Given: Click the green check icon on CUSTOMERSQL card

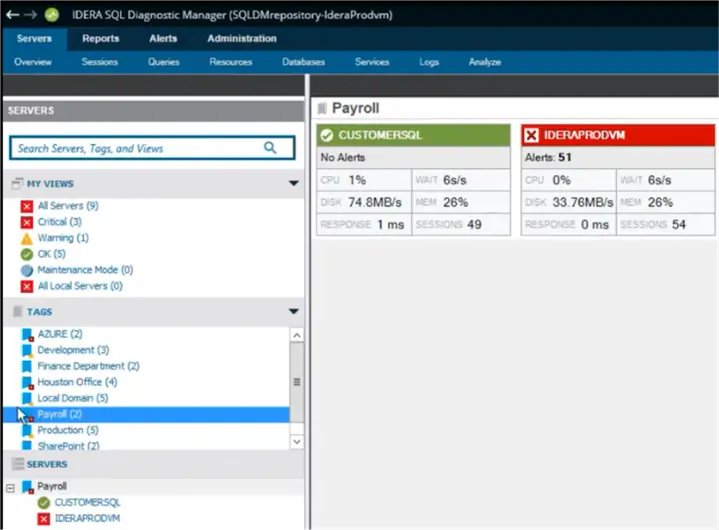Looking at the screenshot, I should coord(326,135).
